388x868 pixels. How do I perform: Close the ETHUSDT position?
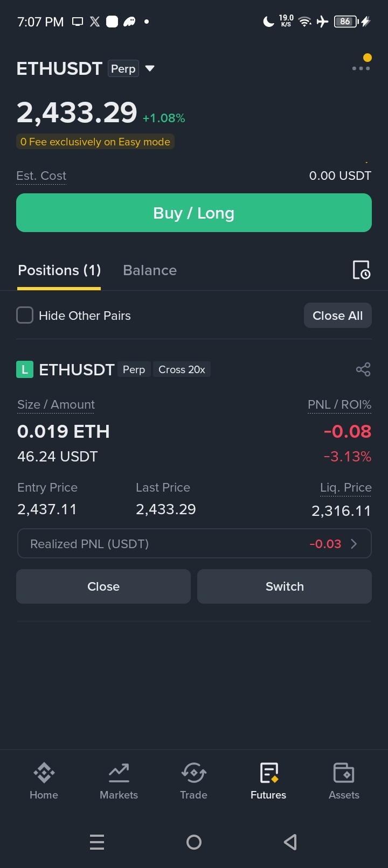(103, 586)
